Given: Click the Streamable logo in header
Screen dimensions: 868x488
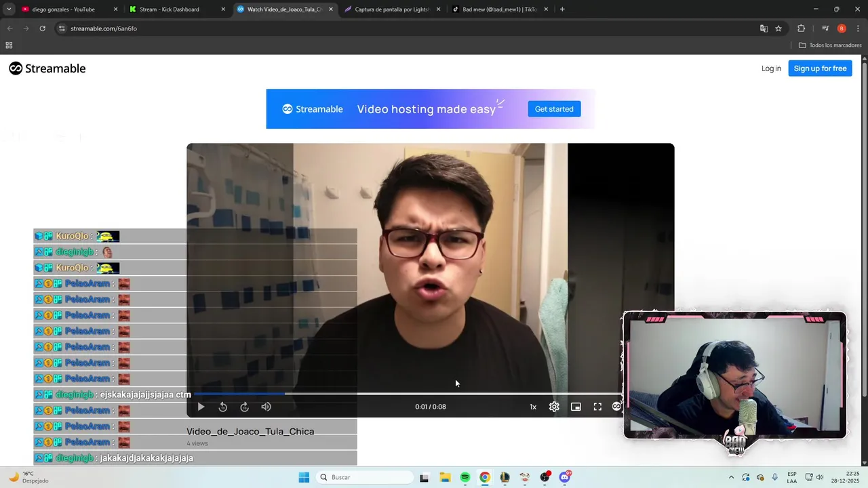Looking at the screenshot, I should click(47, 68).
